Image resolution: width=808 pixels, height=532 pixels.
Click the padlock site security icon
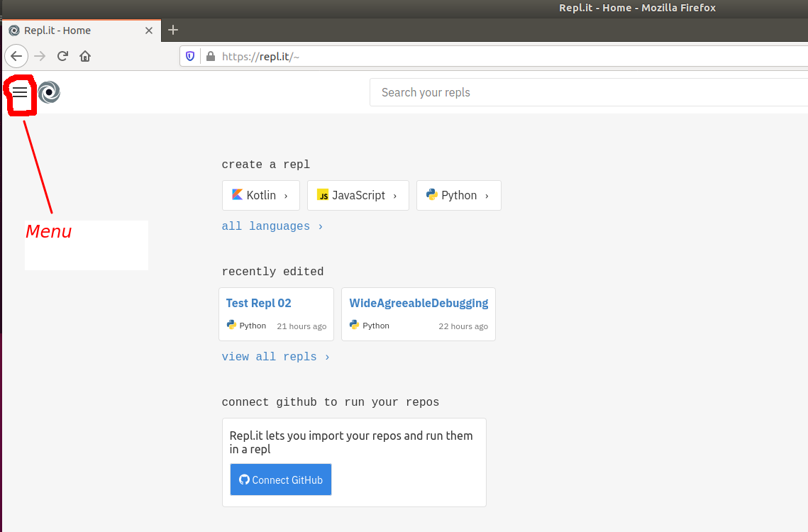point(210,56)
